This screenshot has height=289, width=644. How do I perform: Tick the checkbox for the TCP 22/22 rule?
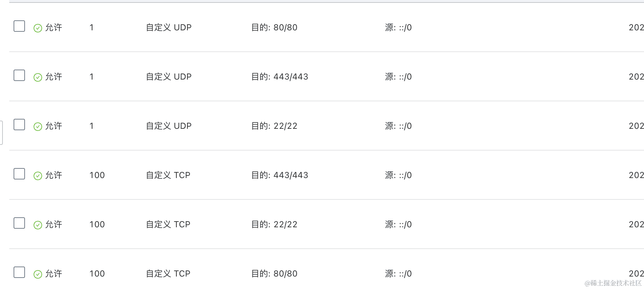click(x=19, y=223)
